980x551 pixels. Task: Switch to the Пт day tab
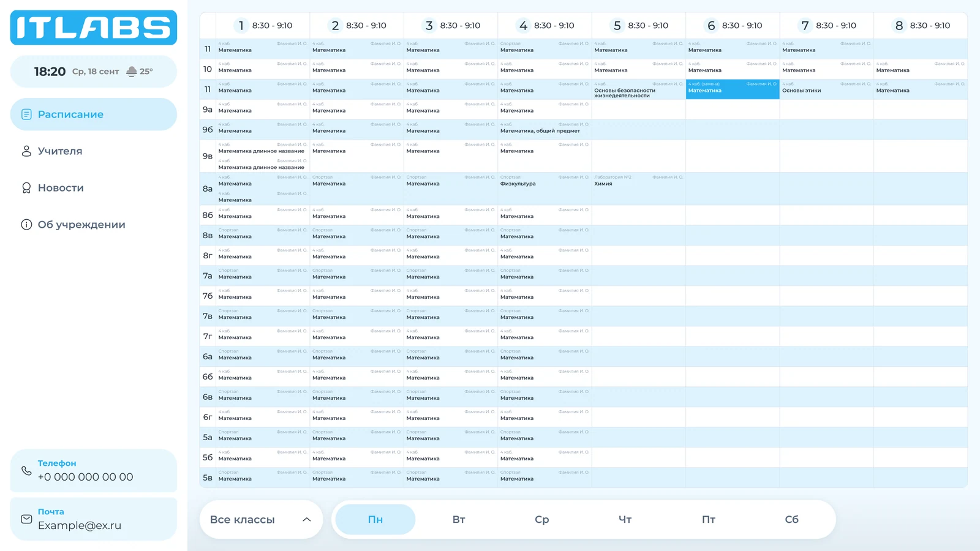(709, 520)
